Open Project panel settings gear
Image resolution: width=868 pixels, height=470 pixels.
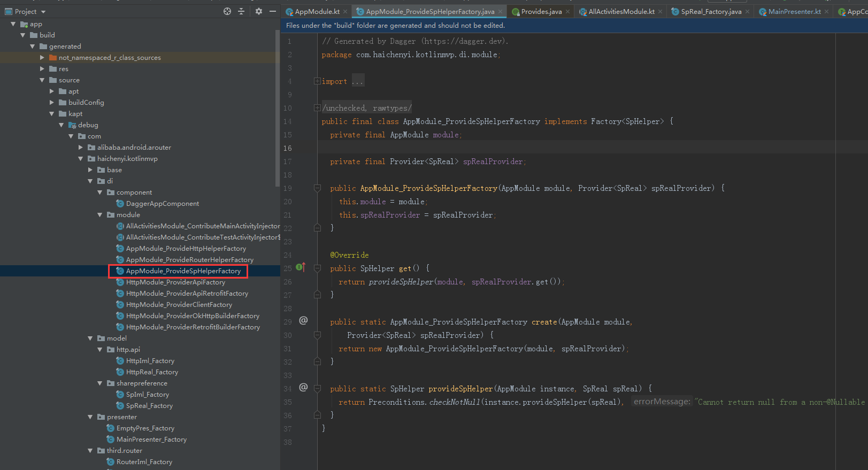pos(259,11)
